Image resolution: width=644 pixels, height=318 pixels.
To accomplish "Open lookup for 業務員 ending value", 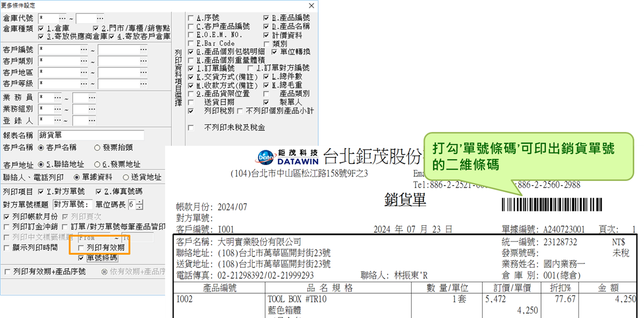I will tap(92, 98).
